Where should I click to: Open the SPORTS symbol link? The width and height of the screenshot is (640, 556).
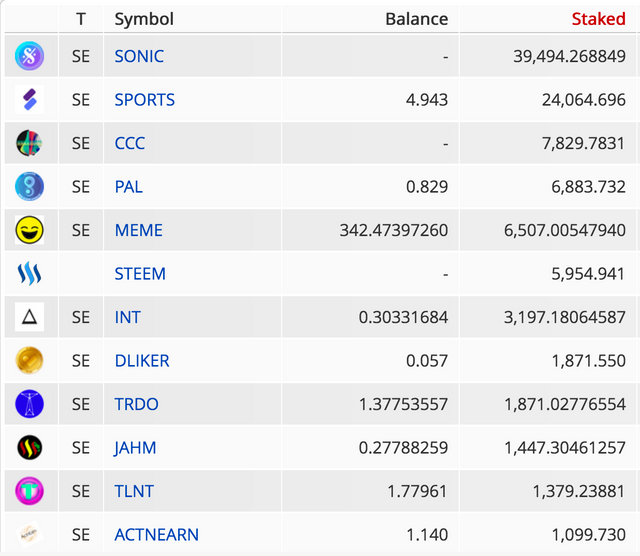coord(144,100)
